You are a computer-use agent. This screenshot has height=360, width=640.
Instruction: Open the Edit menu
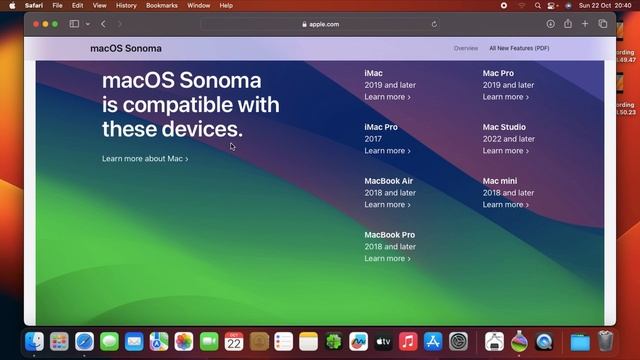[78, 5]
